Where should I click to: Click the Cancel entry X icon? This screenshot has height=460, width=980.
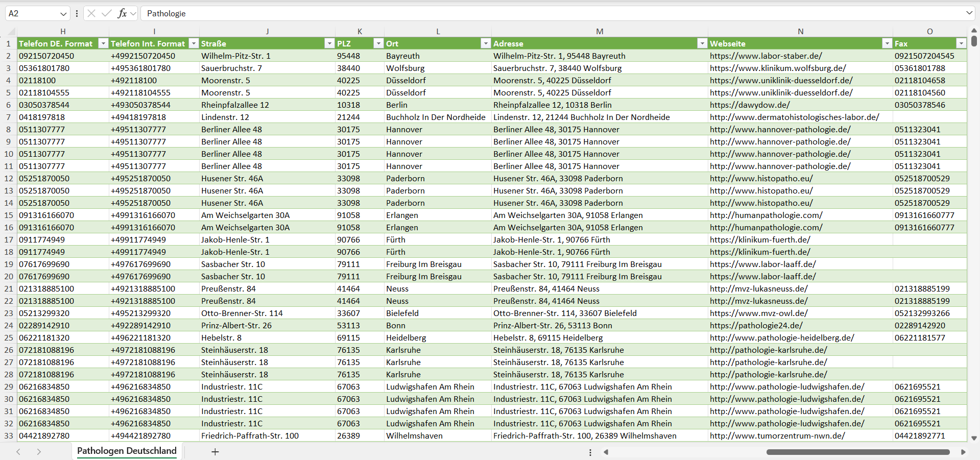[91, 13]
